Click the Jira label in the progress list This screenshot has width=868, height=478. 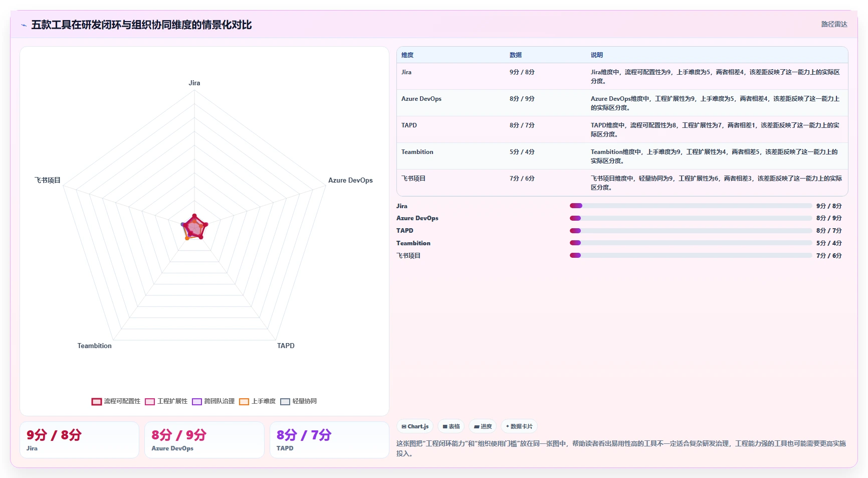coord(402,206)
